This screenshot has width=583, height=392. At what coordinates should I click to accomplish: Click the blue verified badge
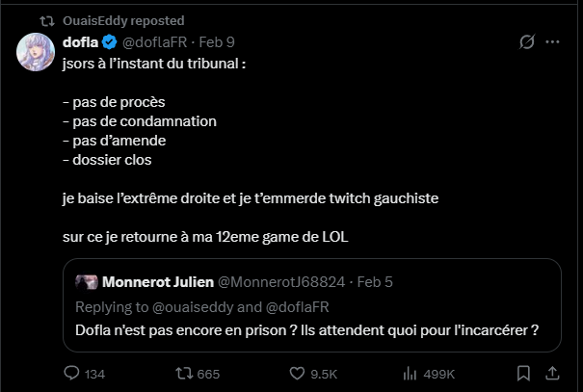click(111, 42)
